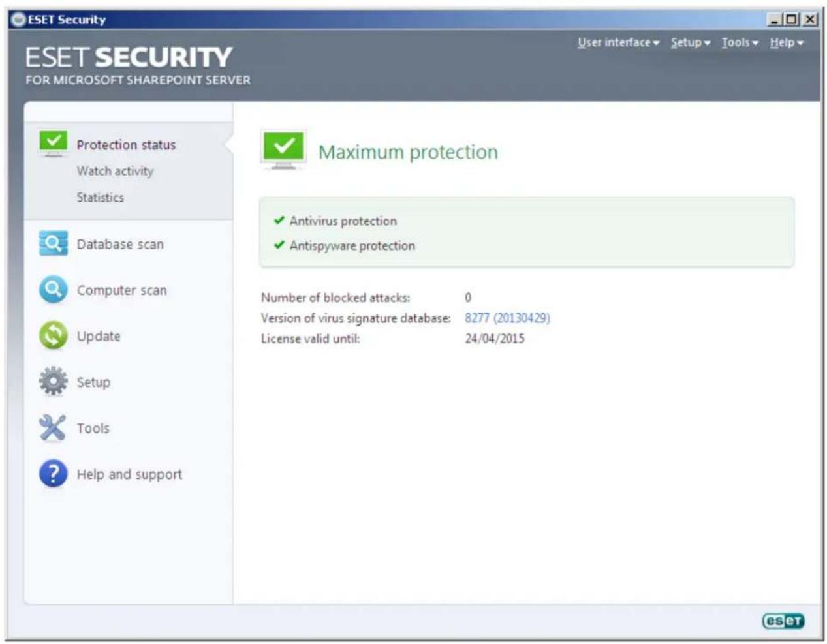827x644 pixels.
Task: Click the Computer scan round magnifier icon
Action: click(x=53, y=290)
